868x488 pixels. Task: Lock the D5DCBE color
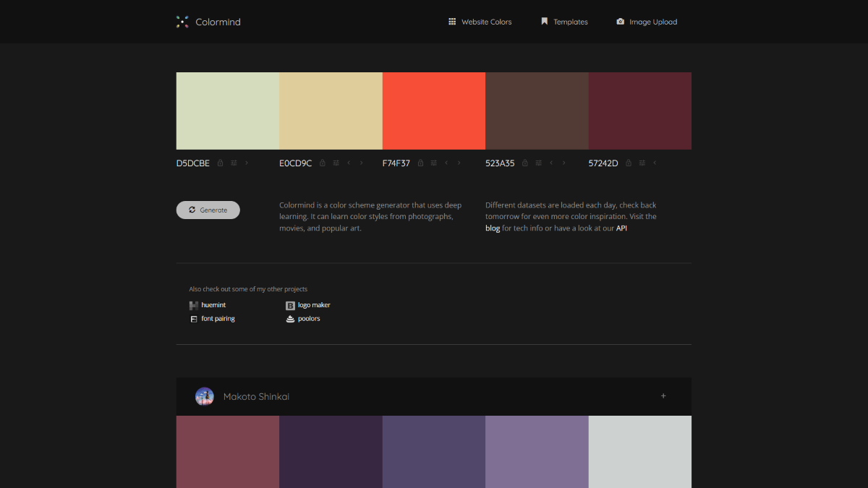pos(221,163)
